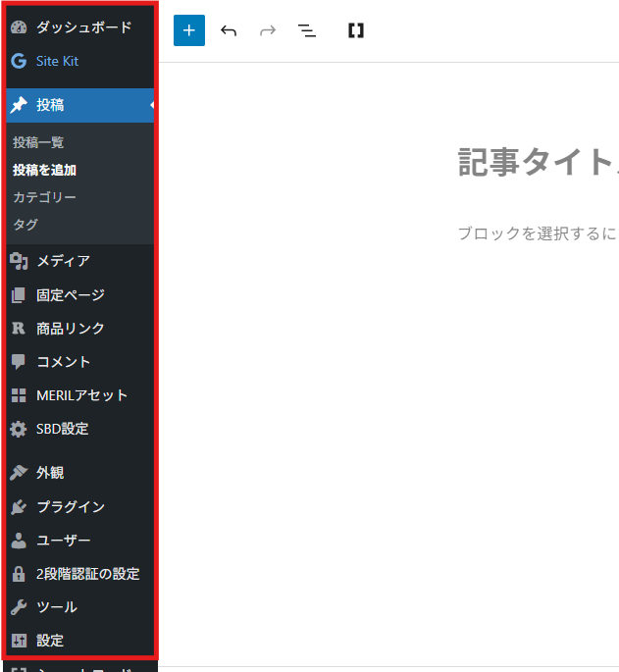Open the タグ submenu link
Viewport: 619px width, 672px height.
[x=26, y=225]
